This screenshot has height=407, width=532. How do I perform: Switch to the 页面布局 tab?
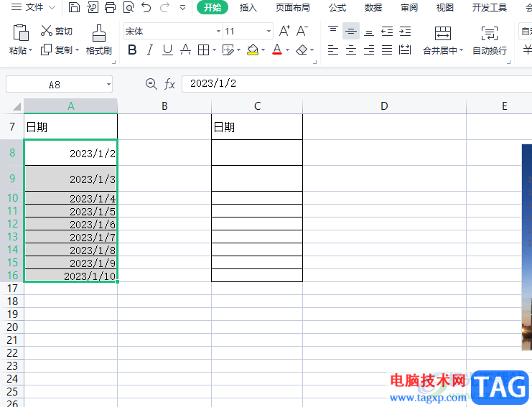tap(292, 7)
